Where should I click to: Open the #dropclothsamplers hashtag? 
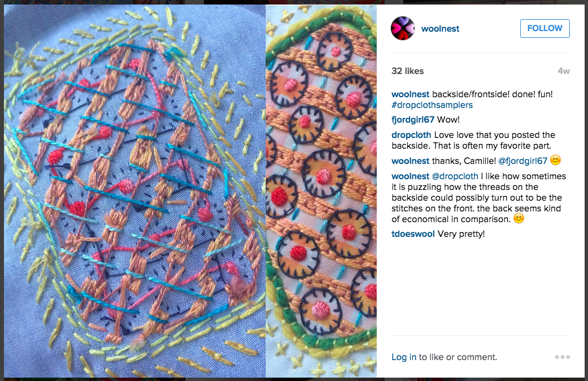pos(432,105)
